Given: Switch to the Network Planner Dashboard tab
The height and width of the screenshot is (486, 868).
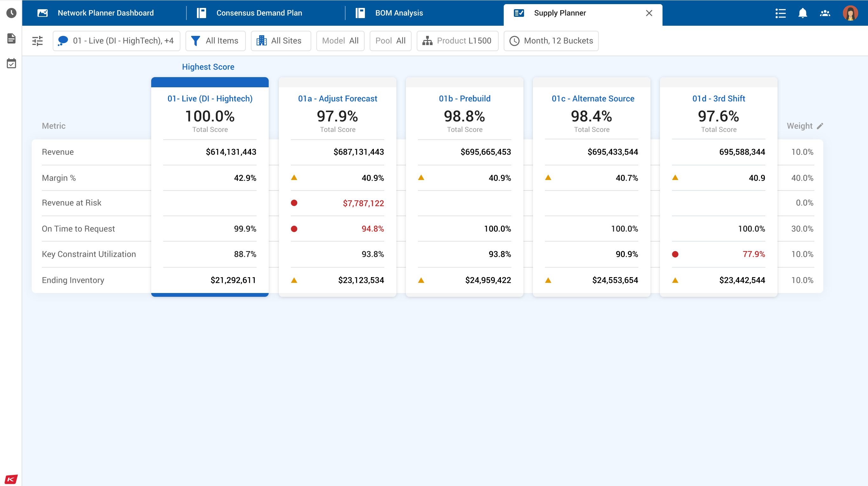Looking at the screenshot, I should pyautogui.click(x=105, y=13).
